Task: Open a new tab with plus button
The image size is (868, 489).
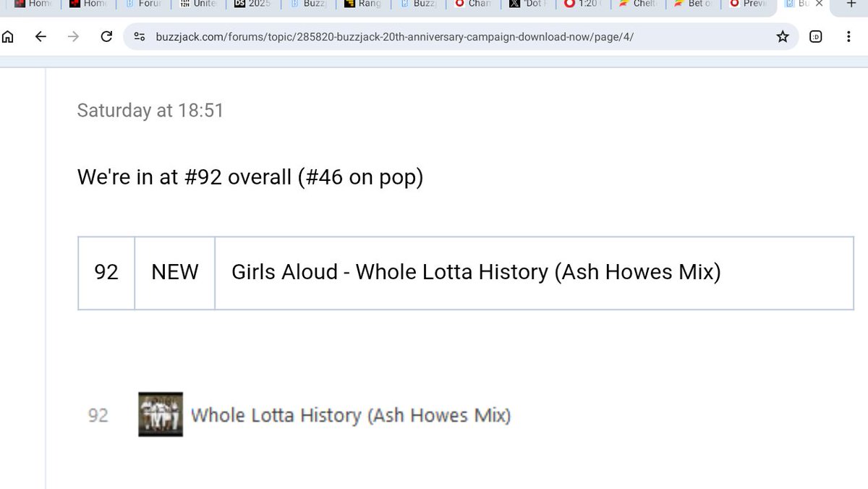Action: pyautogui.click(x=851, y=4)
